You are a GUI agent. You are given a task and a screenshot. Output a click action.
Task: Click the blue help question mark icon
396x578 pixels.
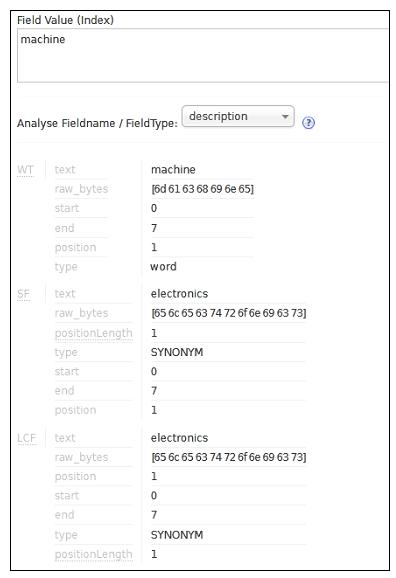(308, 123)
